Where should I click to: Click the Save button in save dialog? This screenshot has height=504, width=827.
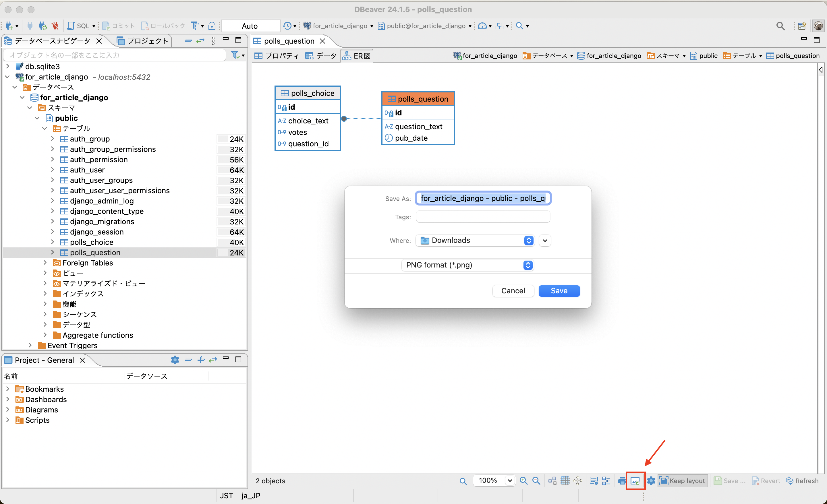(x=559, y=290)
